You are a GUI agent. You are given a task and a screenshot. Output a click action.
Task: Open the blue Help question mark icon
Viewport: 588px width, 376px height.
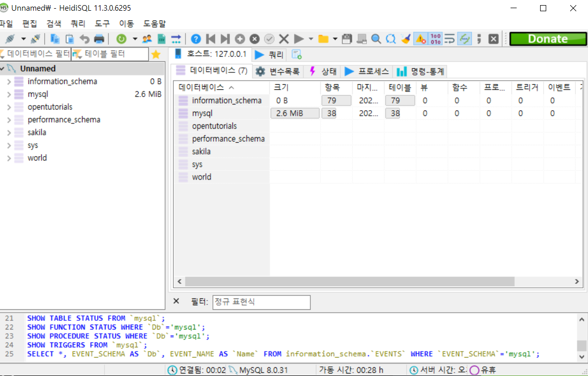[196, 39]
